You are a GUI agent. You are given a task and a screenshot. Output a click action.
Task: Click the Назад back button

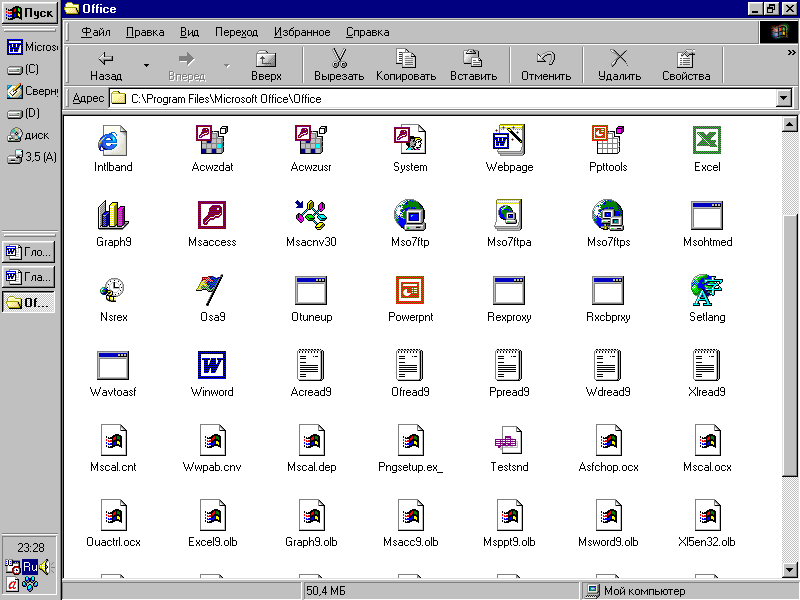pyautogui.click(x=106, y=65)
